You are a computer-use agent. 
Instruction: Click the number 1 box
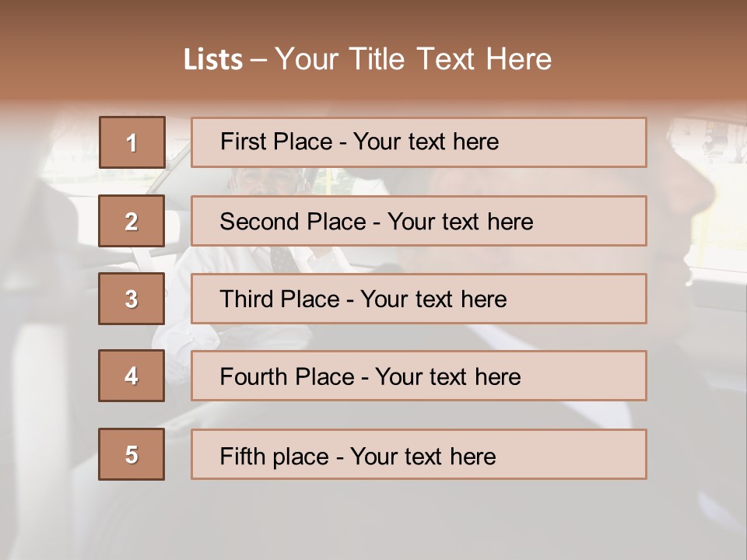132,142
